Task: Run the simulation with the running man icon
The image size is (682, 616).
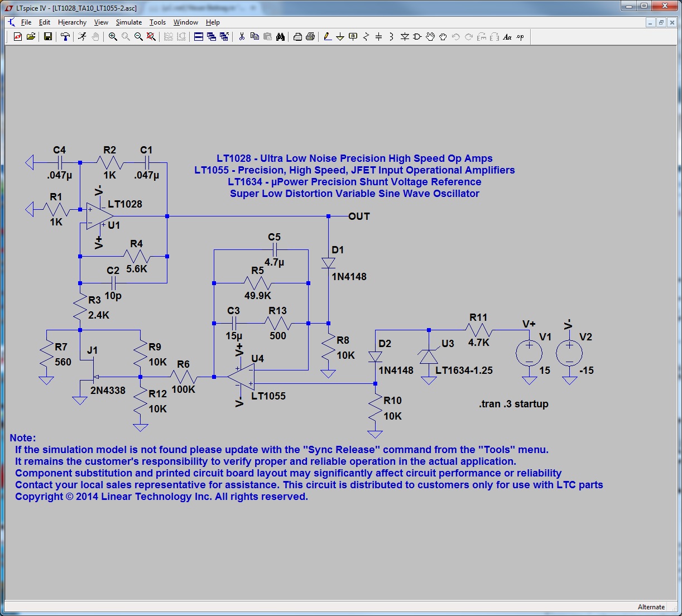Action: pyautogui.click(x=82, y=37)
